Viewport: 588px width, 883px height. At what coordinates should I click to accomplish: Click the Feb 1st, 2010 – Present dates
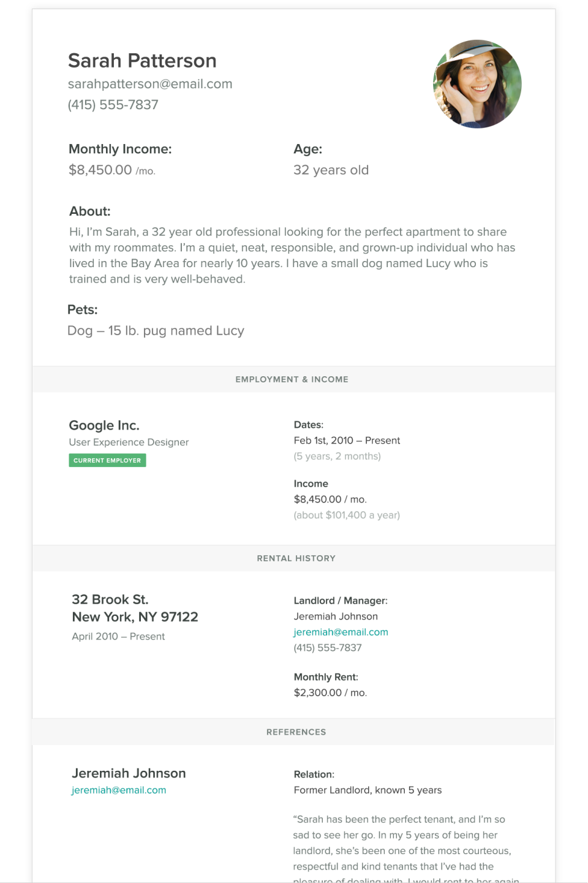(347, 441)
